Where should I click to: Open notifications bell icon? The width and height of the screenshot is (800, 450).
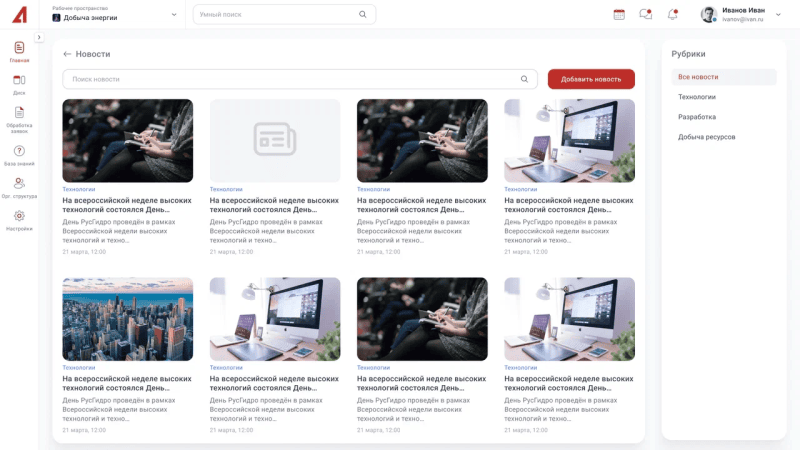672,14
